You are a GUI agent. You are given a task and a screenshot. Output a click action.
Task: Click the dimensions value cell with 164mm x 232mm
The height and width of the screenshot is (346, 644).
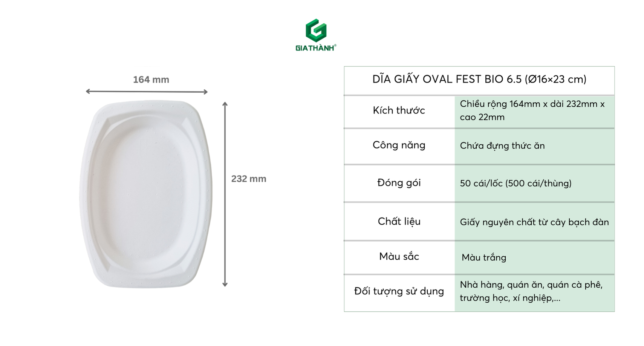pos(532,110)
